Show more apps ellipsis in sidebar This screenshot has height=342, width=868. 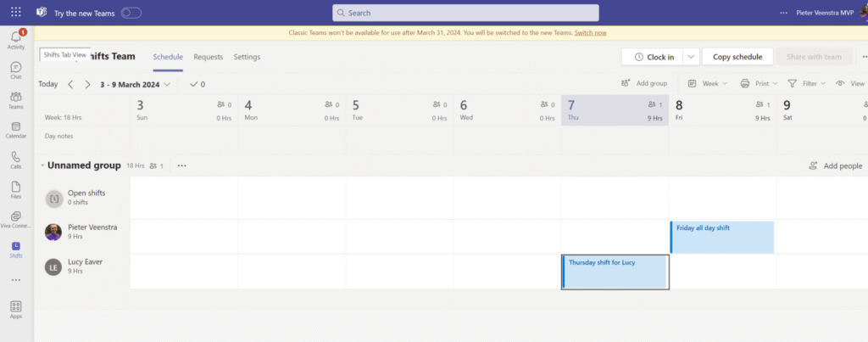click(x=16, y=280)
